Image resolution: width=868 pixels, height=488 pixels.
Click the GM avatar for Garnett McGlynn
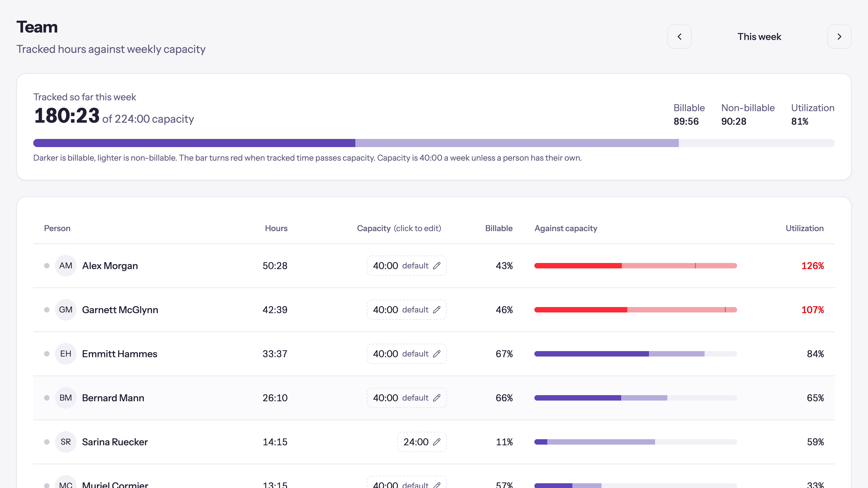click(66, 310)
